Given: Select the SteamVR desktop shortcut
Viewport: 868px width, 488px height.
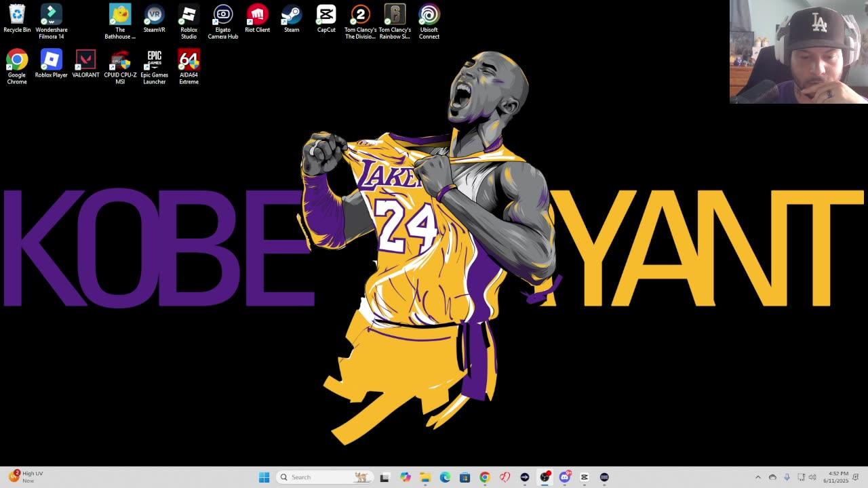Looking at the screenshot, I should [x=155, y=19].
